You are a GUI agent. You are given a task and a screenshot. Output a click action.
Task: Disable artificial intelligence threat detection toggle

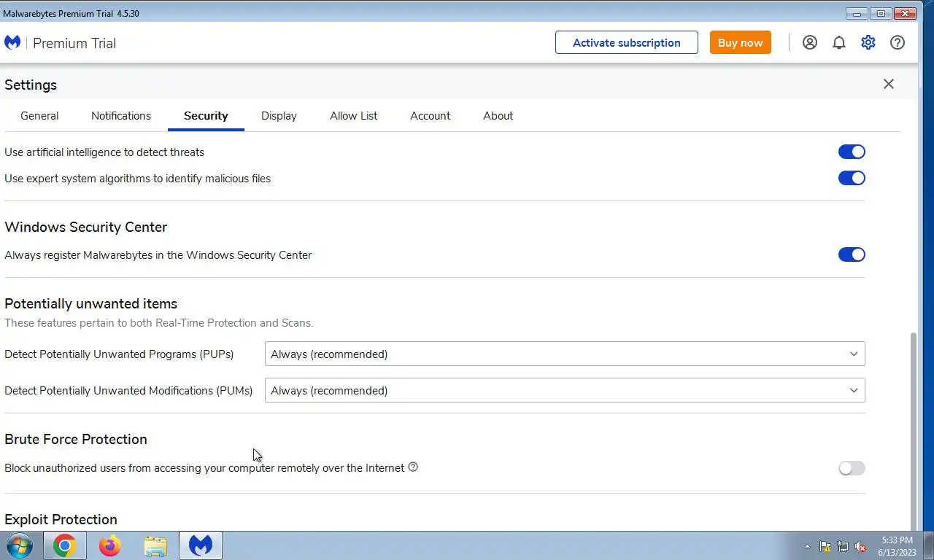point(852,152)
